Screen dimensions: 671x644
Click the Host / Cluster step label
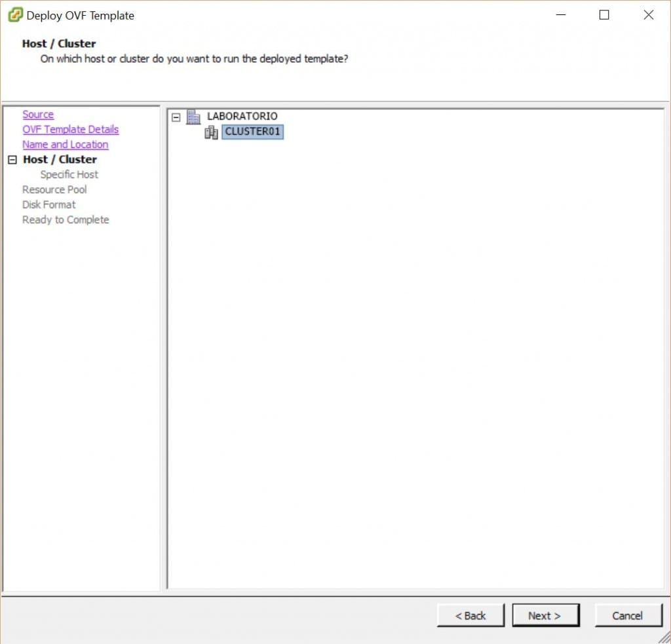60,160
